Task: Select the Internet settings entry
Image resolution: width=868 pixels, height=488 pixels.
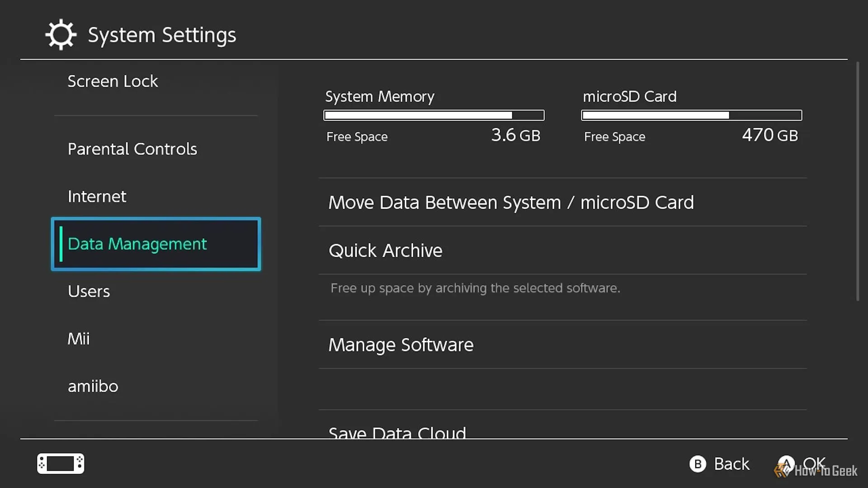Action: (156, 197)
